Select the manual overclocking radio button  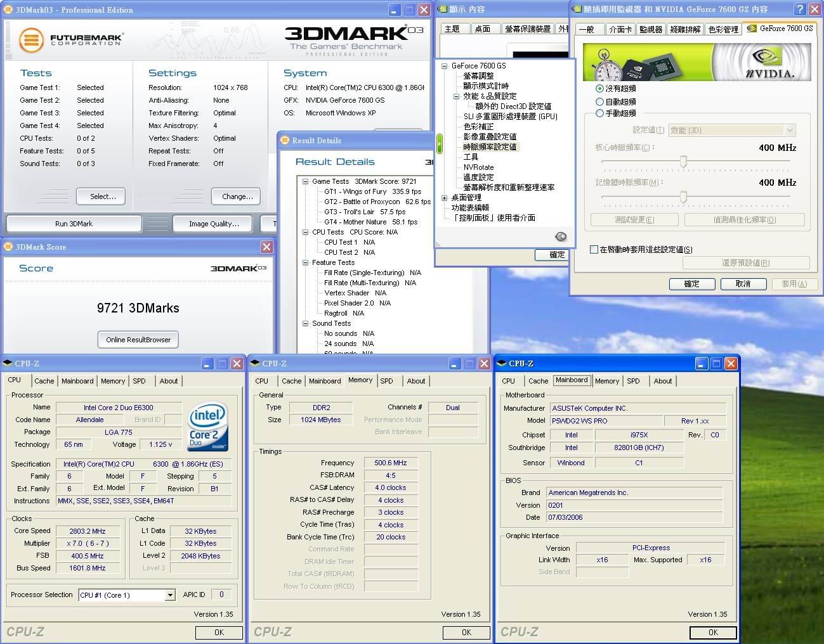click(x=599, y=113)
